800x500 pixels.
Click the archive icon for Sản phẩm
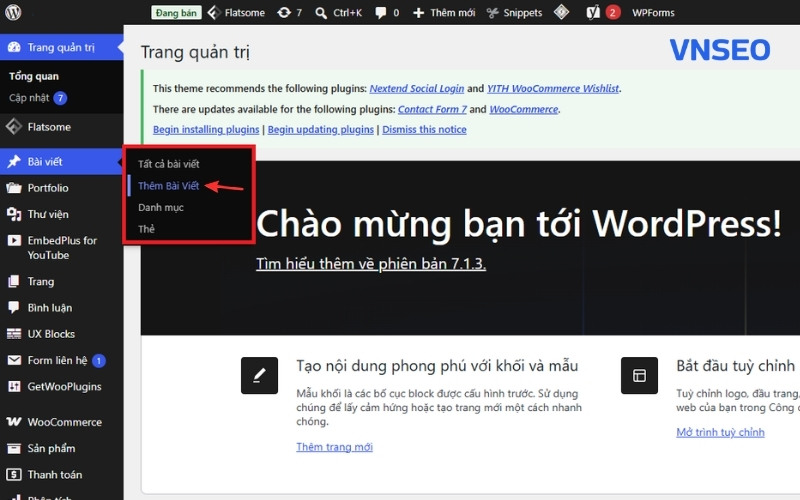point(14,448)
